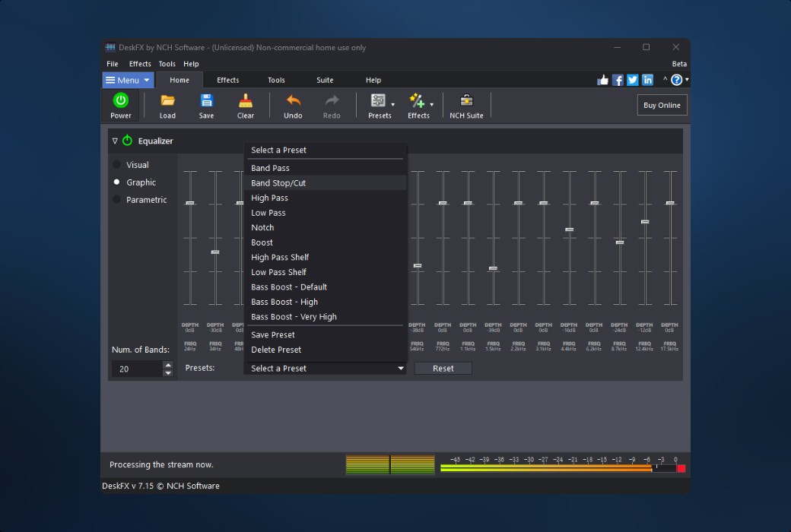791x532 pixels.
Task: Switch to the Tools tab
Action: pos(276,79)
